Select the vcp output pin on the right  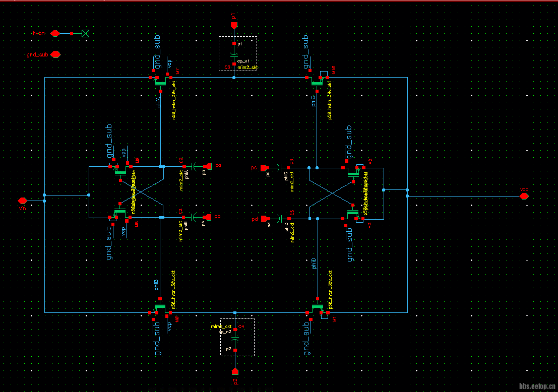(524, 196)
